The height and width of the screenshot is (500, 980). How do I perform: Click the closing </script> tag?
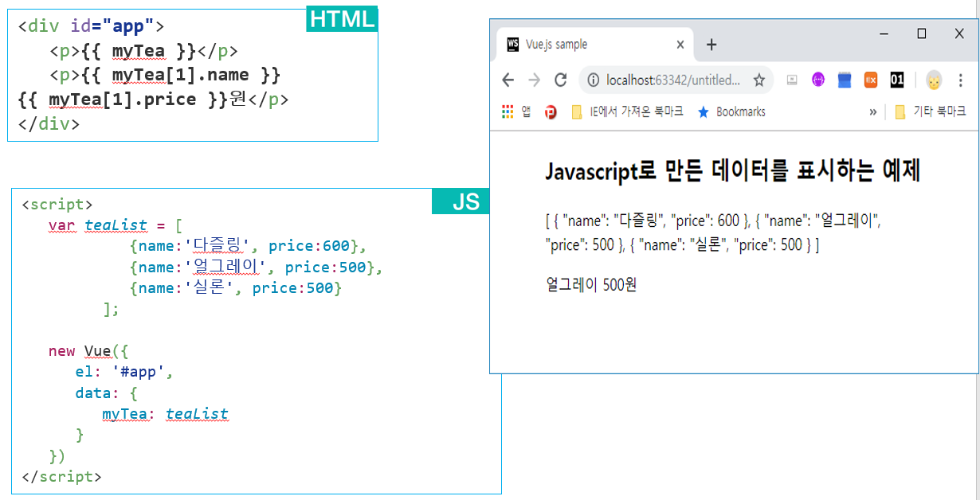coord(62,477)
